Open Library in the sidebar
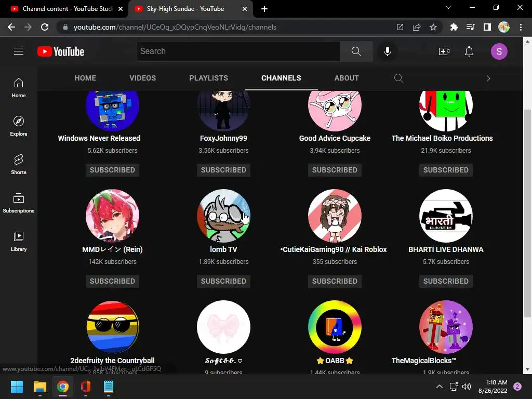This screenshot has width=532, height=399. point(19,241)
